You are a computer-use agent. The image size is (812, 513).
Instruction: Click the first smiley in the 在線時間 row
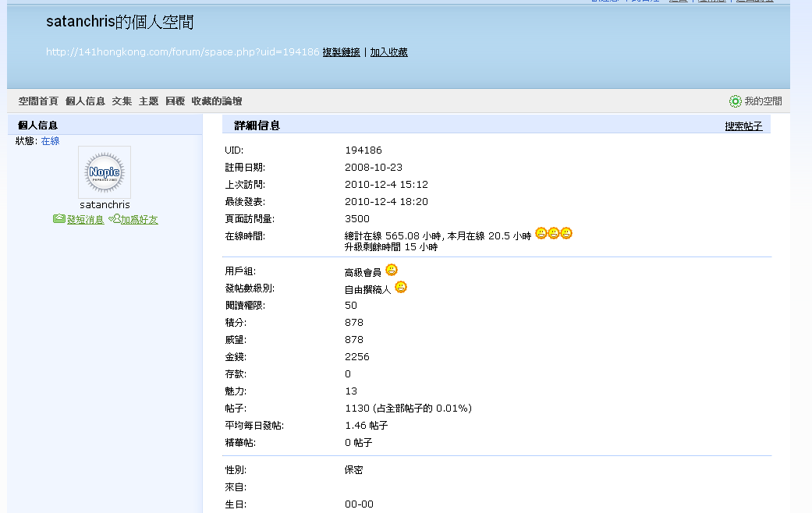[541, 233]
